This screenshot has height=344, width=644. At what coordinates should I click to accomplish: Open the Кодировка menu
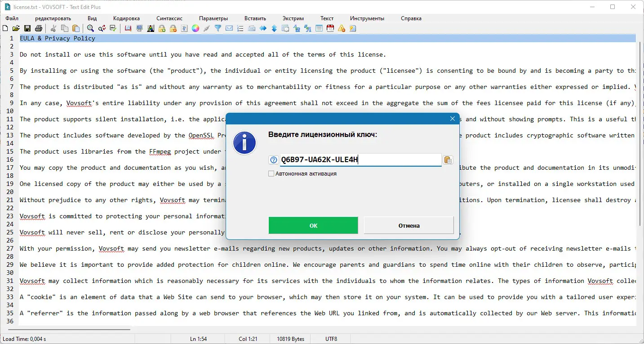tap(127, 18)
